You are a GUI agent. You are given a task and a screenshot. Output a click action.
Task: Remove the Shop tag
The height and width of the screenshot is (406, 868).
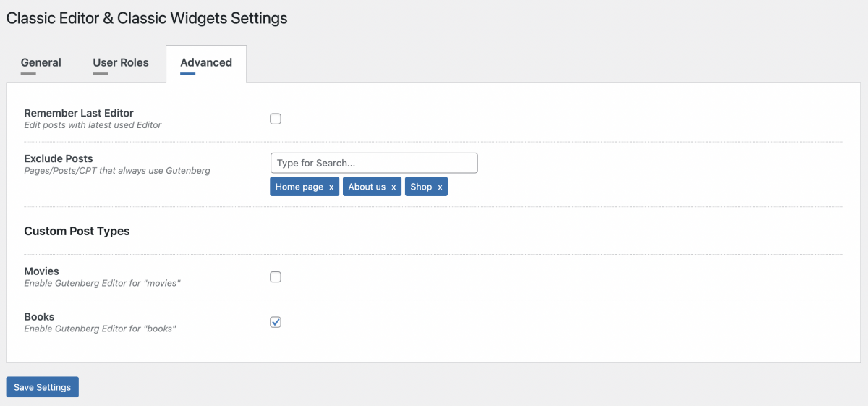coord(440,187)
